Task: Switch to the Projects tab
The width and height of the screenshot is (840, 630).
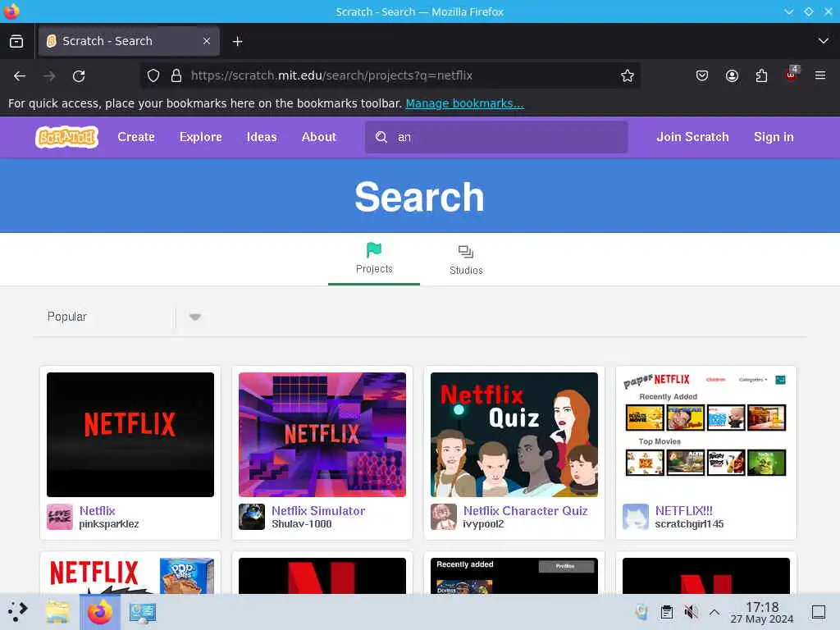Action: click(374, 259)
